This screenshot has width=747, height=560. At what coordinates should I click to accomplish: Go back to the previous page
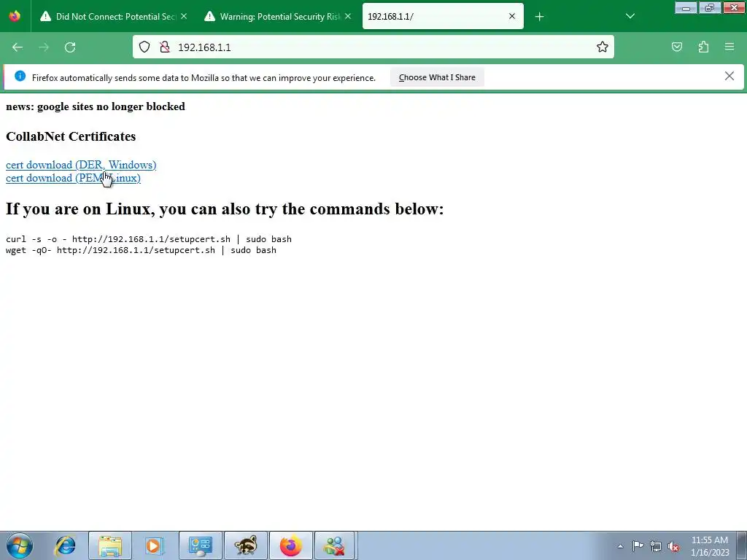point(18,47)
